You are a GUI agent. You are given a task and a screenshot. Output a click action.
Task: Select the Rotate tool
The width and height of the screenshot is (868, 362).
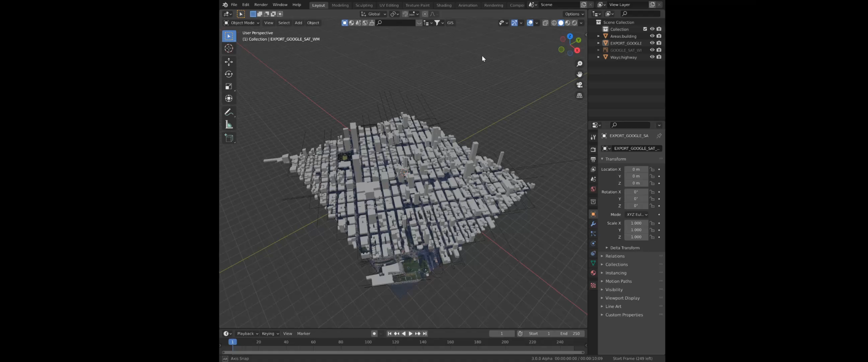(x=229, y=74)
